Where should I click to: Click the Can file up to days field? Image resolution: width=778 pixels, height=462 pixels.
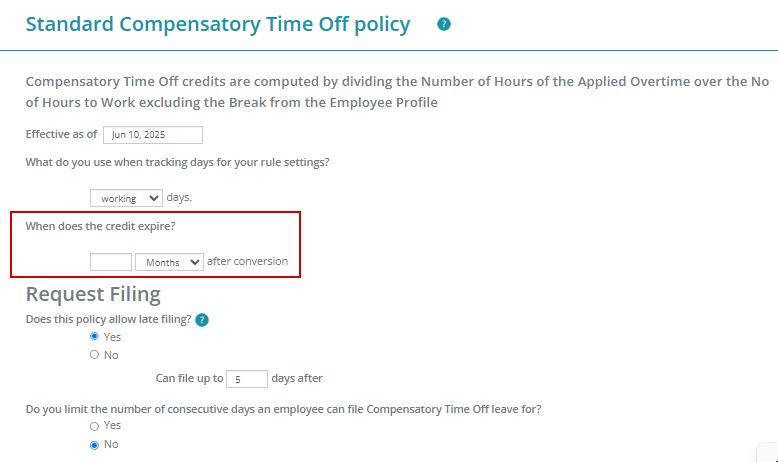pos(247,379)
